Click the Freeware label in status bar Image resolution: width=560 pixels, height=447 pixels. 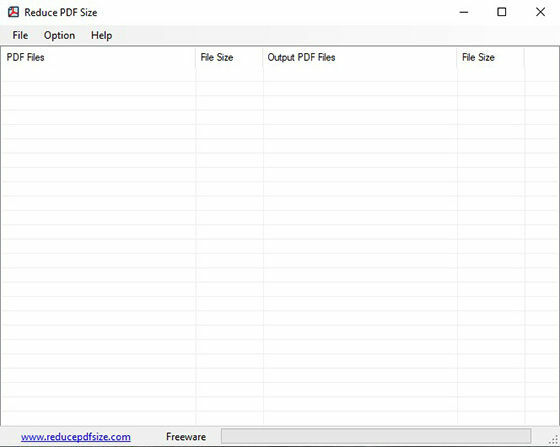point(186,437)
